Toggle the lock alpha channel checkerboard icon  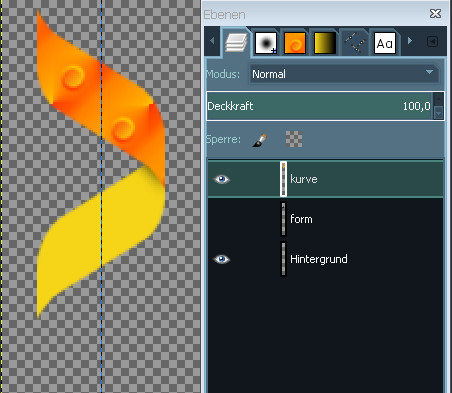(x=294, y=139)
